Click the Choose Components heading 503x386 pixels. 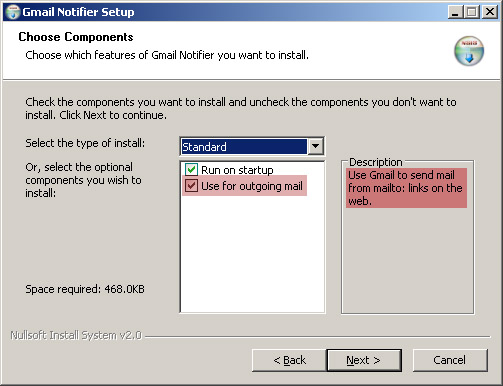pos(76,37)
